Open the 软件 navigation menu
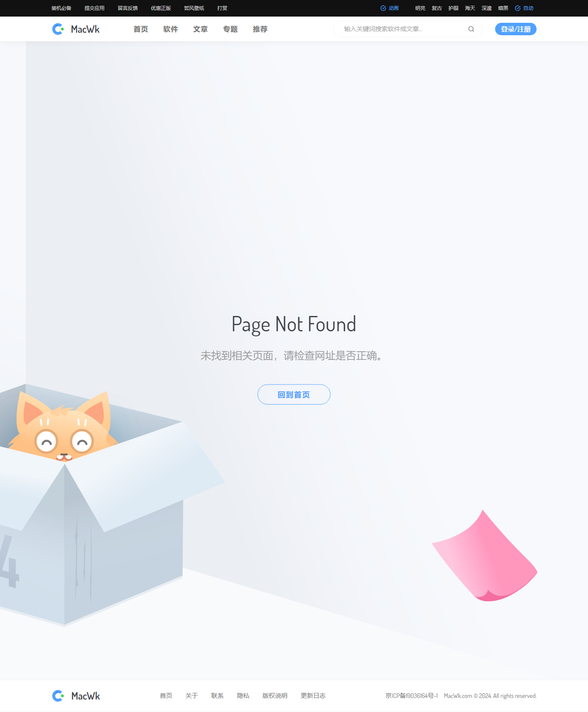588x712 pixels. [170, 29]
